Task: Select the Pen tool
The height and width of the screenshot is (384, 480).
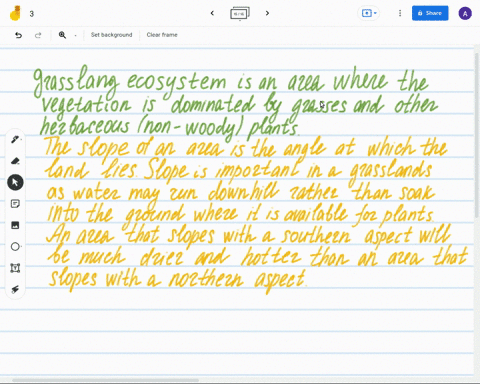Action: pyautogui.click(x=15, y=139)
